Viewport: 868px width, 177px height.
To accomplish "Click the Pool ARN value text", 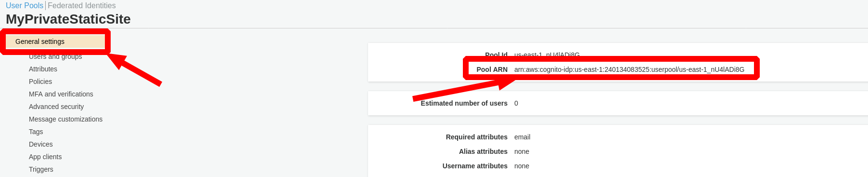I will coord(629,69).
